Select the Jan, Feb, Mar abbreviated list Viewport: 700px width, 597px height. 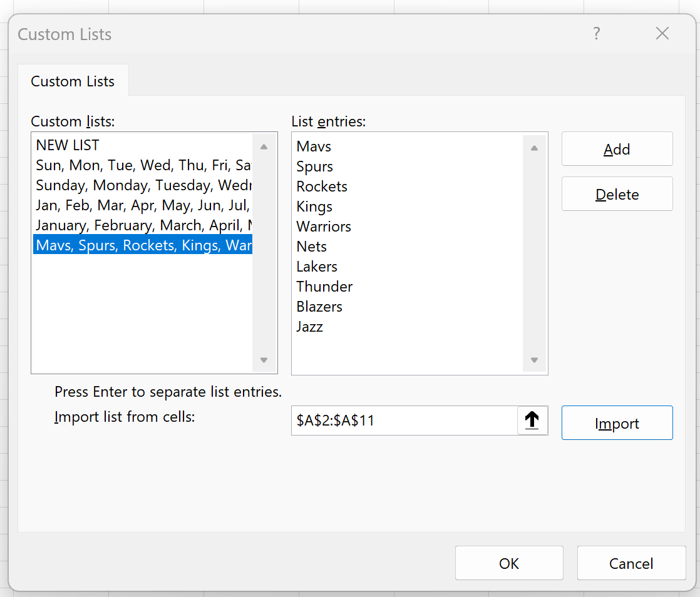[125, 205]
